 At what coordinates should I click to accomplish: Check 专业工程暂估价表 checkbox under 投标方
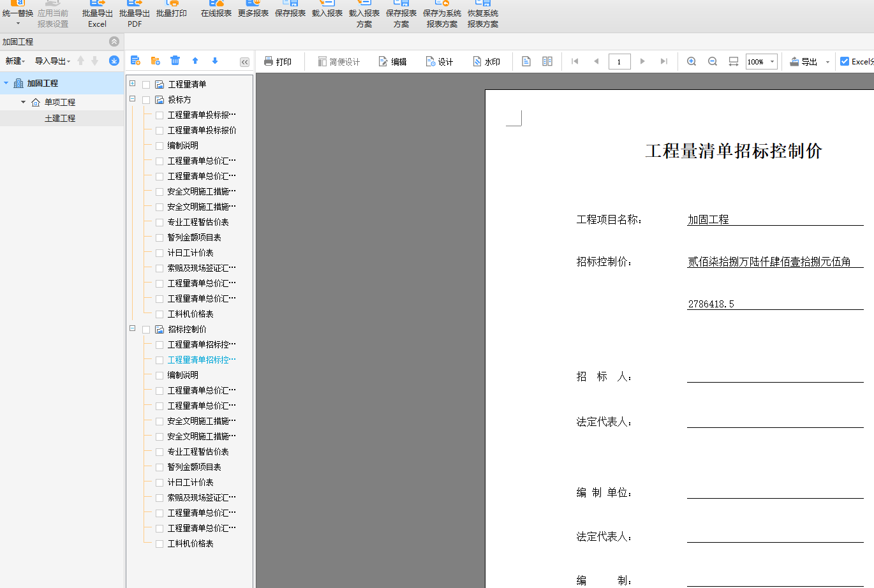[x=159, y=222]
